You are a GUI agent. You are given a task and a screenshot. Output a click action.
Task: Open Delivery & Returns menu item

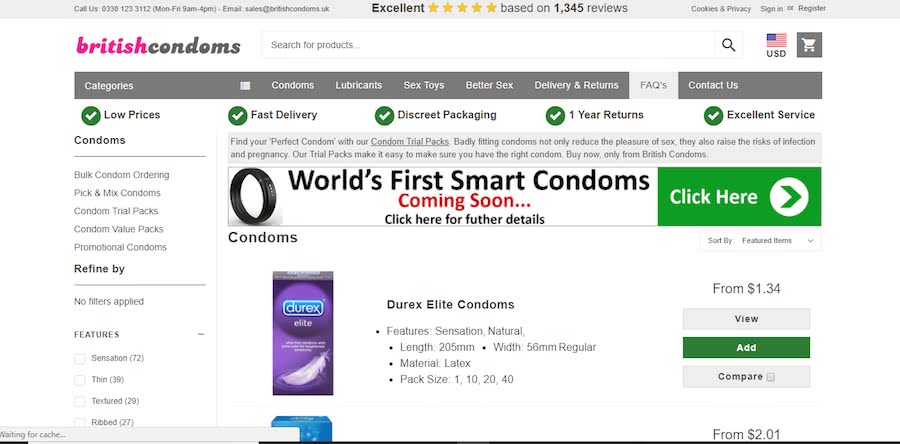point(576,85)
